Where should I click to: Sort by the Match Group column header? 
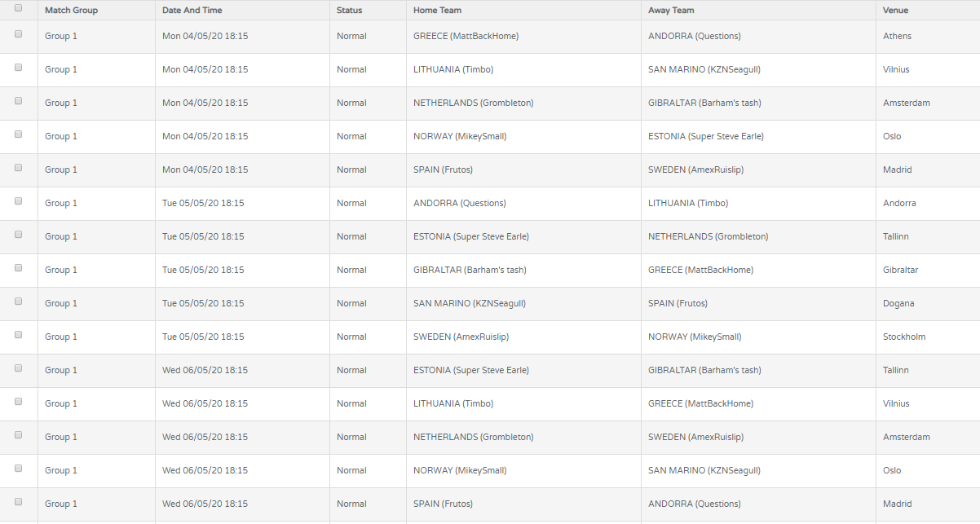click(x=71, y=11)
